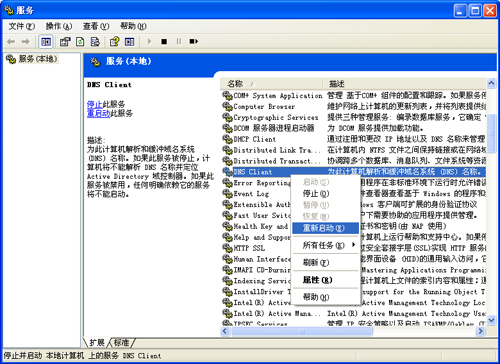Click the gear icon of HTTP SSL
500x364 pixels.
click(x=227, y=248)
